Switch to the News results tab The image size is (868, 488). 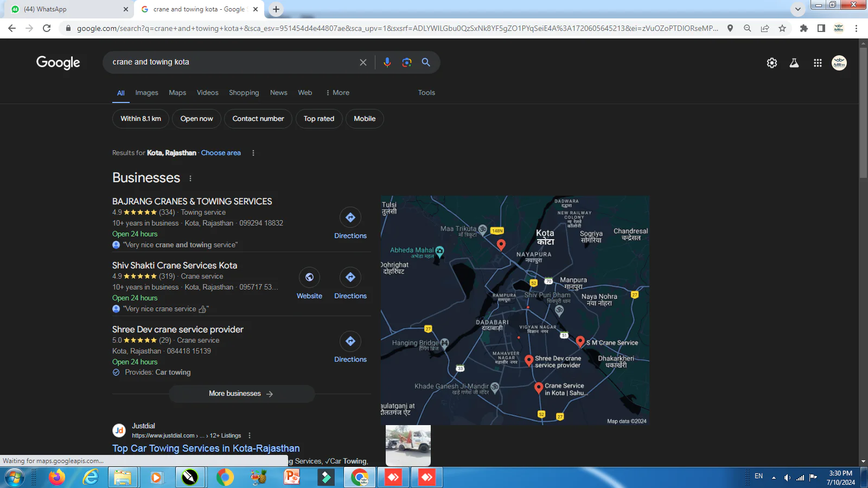point(279,93)
